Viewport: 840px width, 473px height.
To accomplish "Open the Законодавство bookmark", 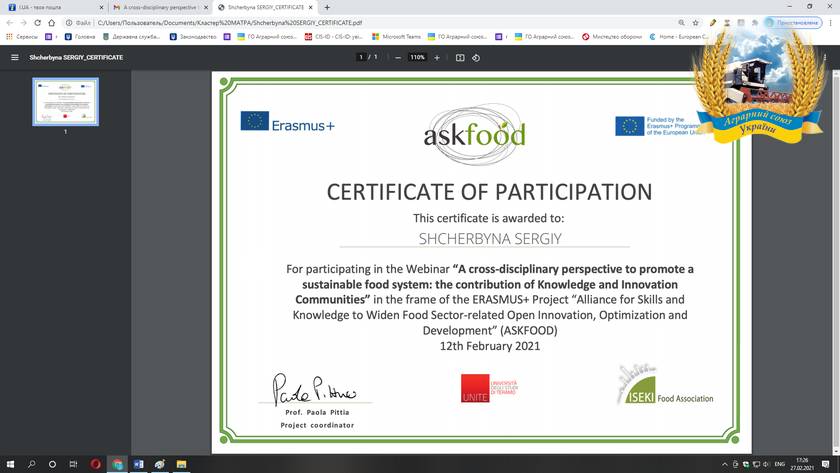I will (193, 36).
